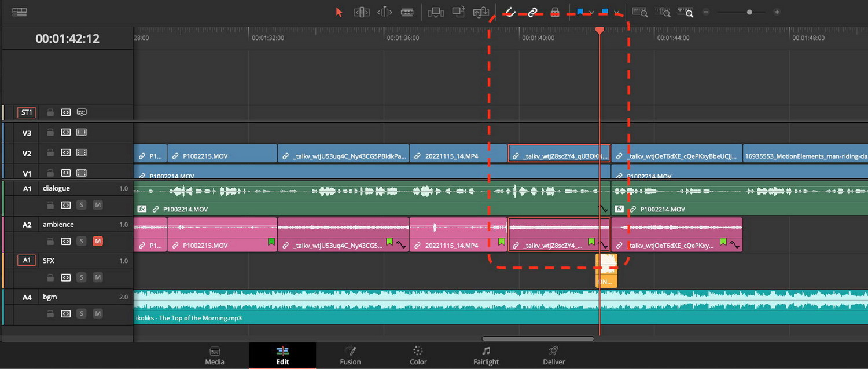
Task: Click the minus zoom-out button
Action: tap(706, 12)
